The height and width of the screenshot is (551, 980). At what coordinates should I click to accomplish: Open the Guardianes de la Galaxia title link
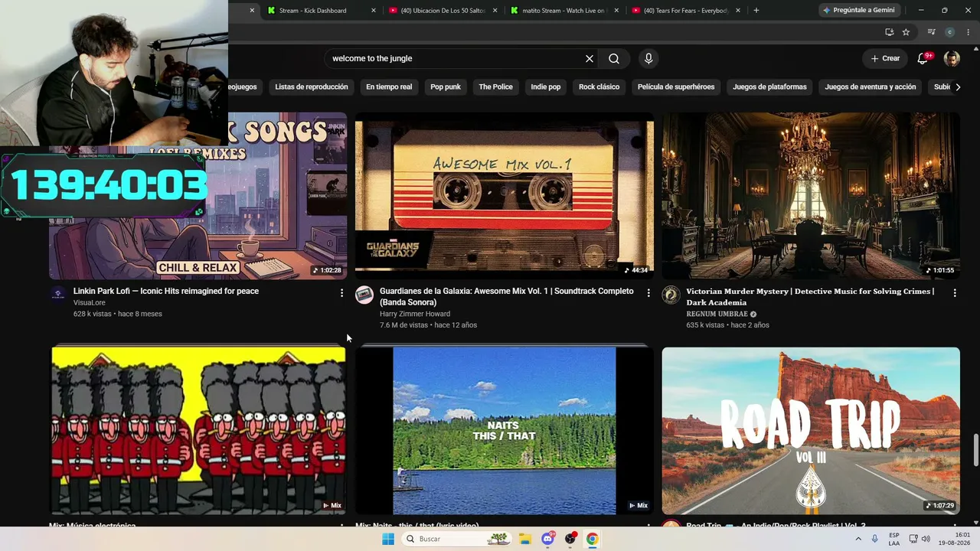[x=507, y=297]
